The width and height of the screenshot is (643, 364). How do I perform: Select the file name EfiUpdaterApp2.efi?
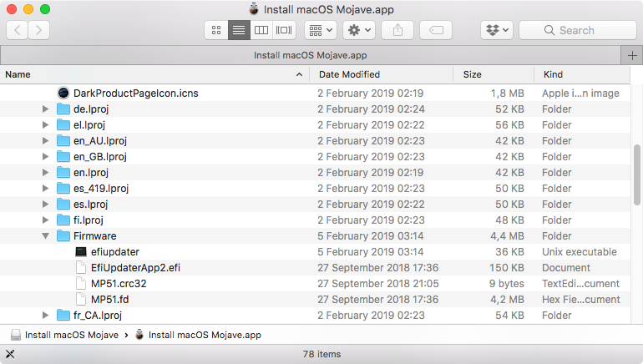tap(136, 268)
